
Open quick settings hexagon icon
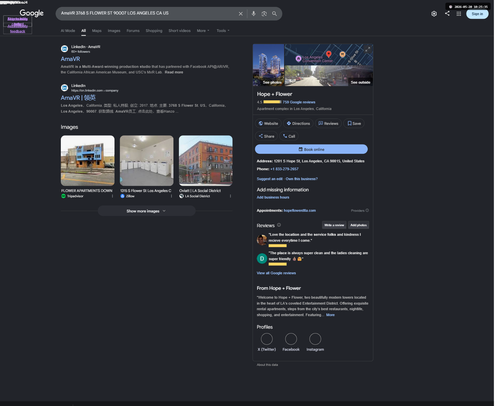click(x=434, y=14)
